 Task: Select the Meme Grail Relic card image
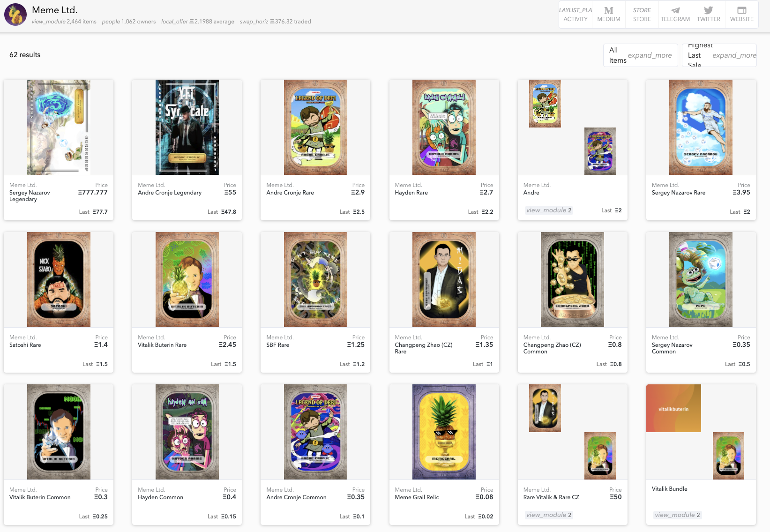(x=444, y=432)
